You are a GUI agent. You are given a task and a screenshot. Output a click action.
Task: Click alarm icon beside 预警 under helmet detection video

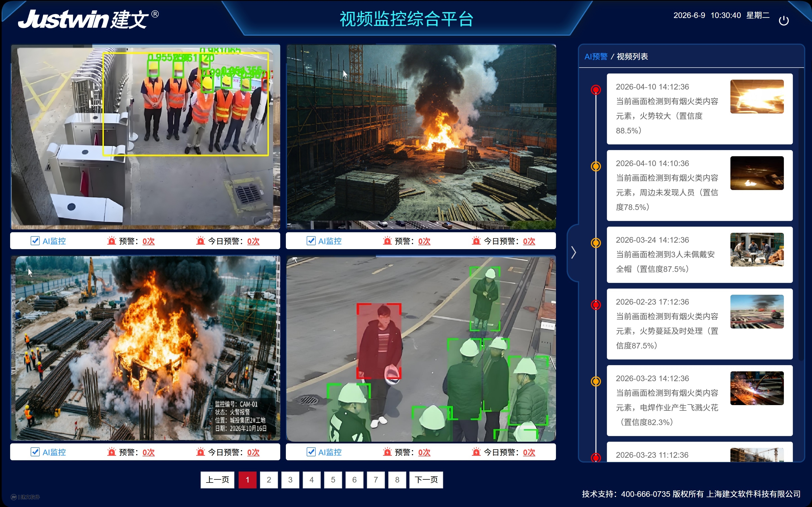(387, 452)
